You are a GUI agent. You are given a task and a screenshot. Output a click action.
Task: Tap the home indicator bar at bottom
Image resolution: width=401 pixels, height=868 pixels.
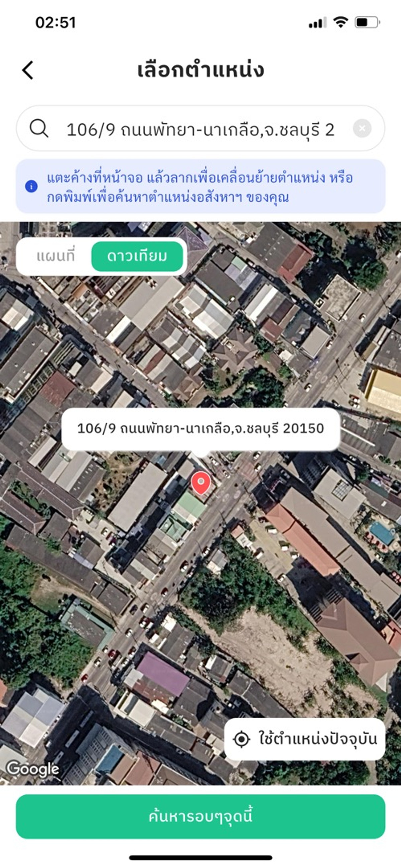[200, 858]
